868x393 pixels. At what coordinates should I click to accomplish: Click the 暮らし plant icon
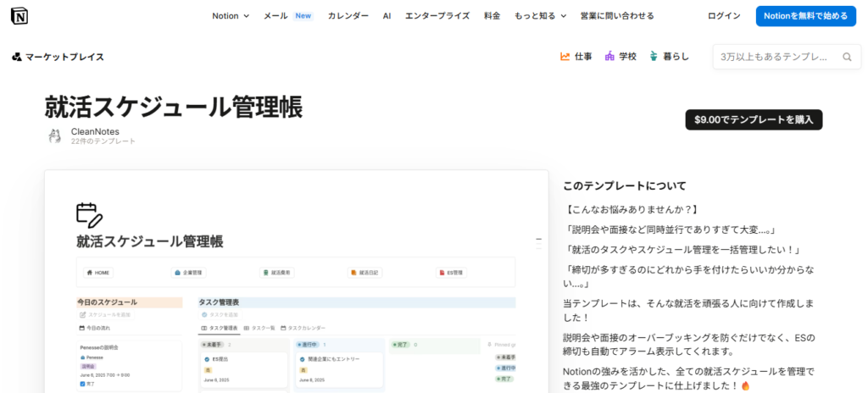(654, 57)
